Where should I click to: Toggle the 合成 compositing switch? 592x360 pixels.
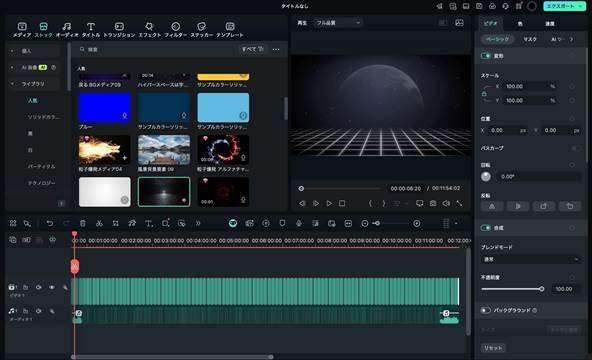pos(486,228)
